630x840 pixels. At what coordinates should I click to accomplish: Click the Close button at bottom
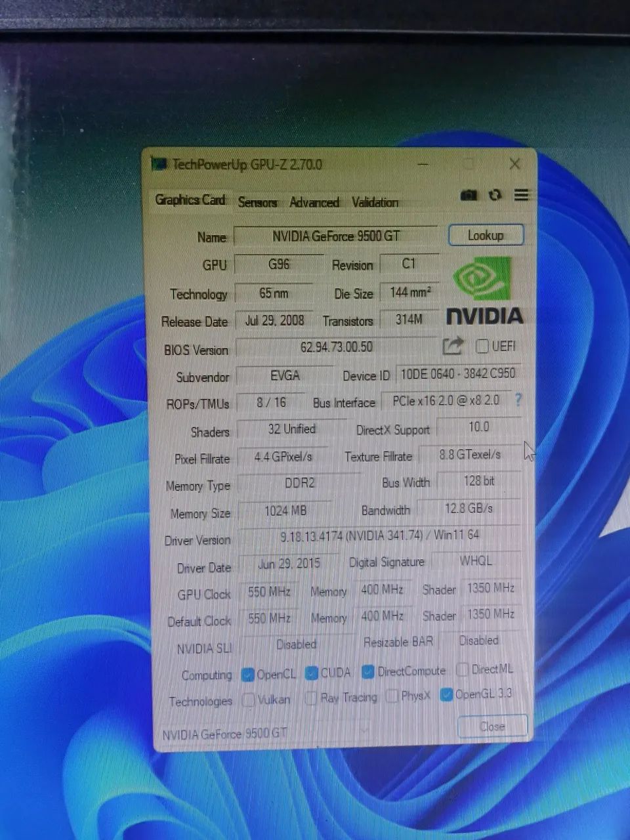click(x=492, y=726)
